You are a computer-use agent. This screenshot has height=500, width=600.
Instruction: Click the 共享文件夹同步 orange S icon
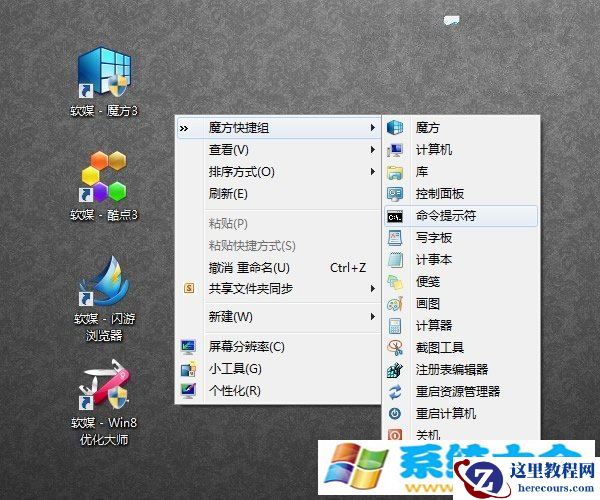[189, 288]
